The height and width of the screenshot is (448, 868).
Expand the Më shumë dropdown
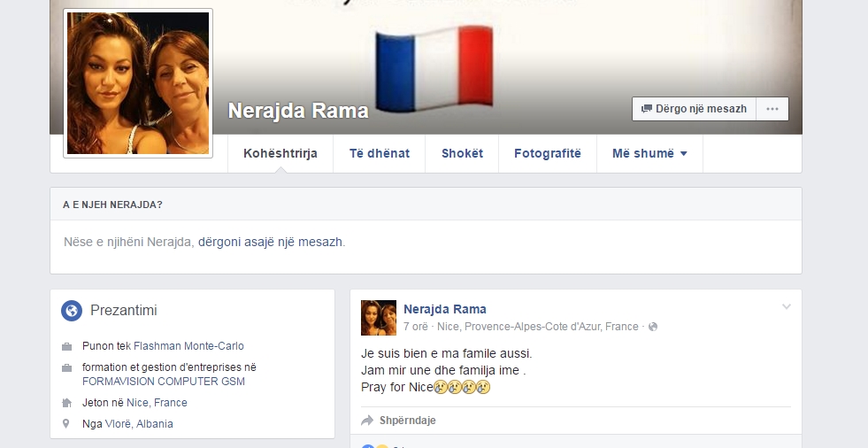pos(649,154)
